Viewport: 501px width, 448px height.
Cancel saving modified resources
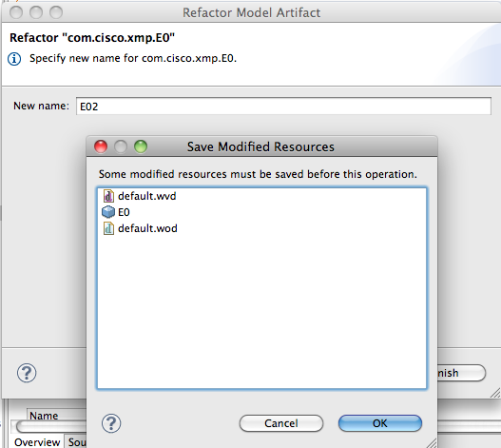281,423
